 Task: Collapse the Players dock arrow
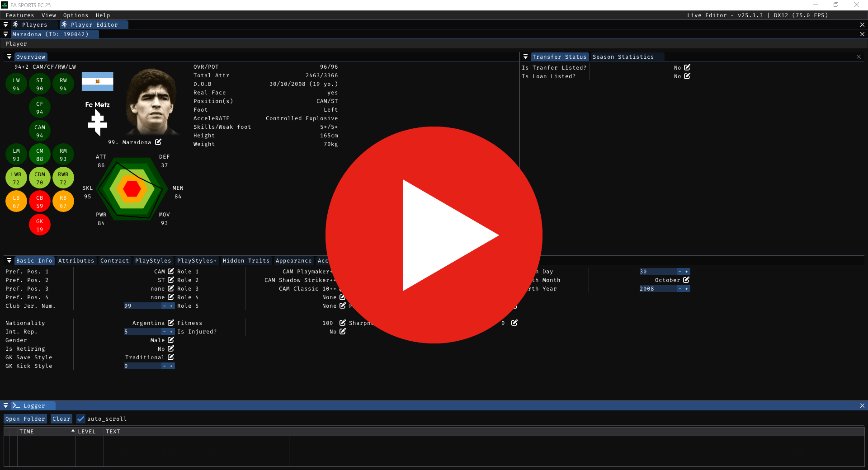tap(5, 24)
